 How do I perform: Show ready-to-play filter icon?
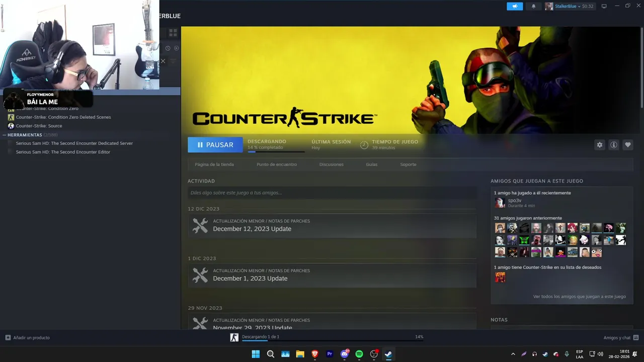click(176, 48)
